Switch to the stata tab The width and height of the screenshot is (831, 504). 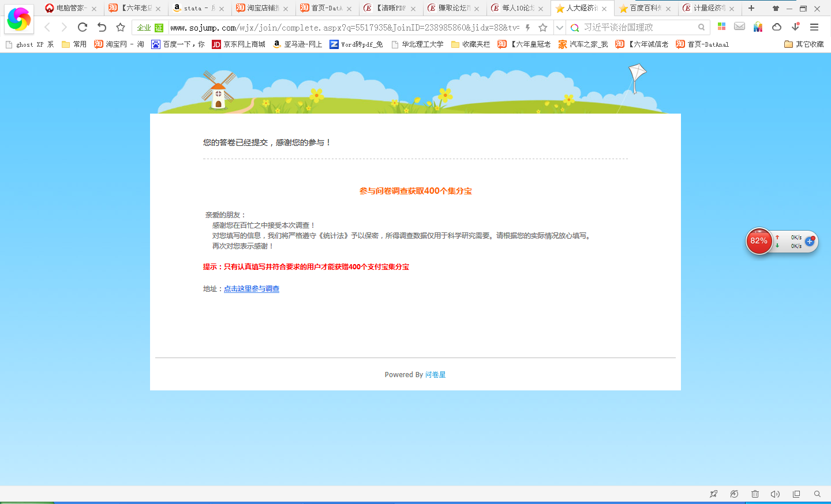click(x=199, y=8)
